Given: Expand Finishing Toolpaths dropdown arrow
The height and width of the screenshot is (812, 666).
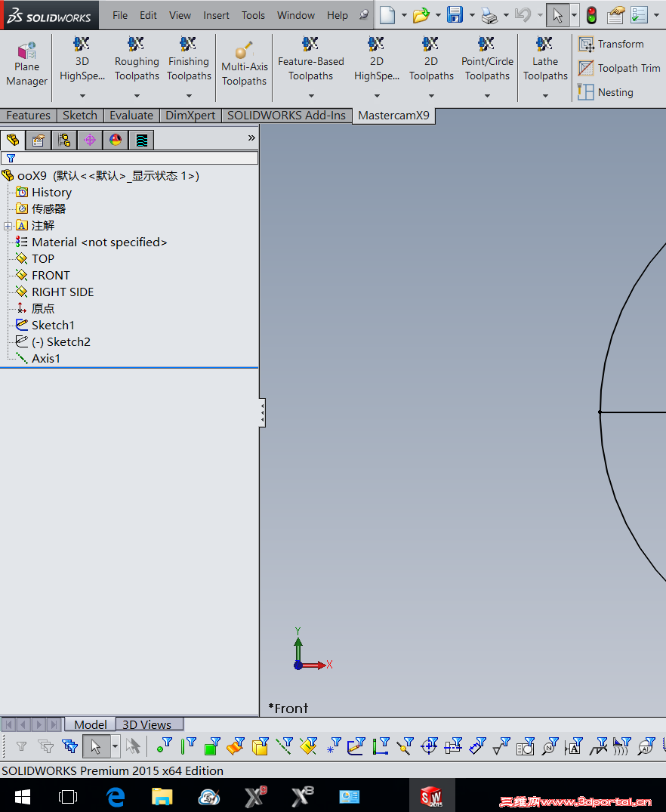Looking at the screenshot, I should coord(189,96).
